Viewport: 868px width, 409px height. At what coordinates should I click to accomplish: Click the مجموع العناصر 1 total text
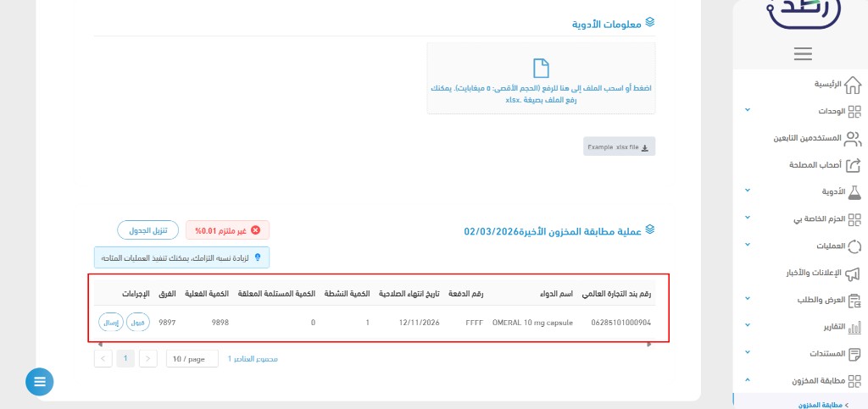[x=253, y=359]
